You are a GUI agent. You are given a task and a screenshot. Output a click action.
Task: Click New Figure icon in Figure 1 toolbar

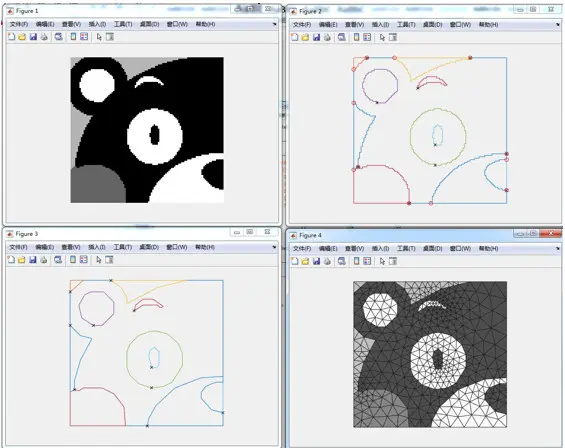(12, 37)
